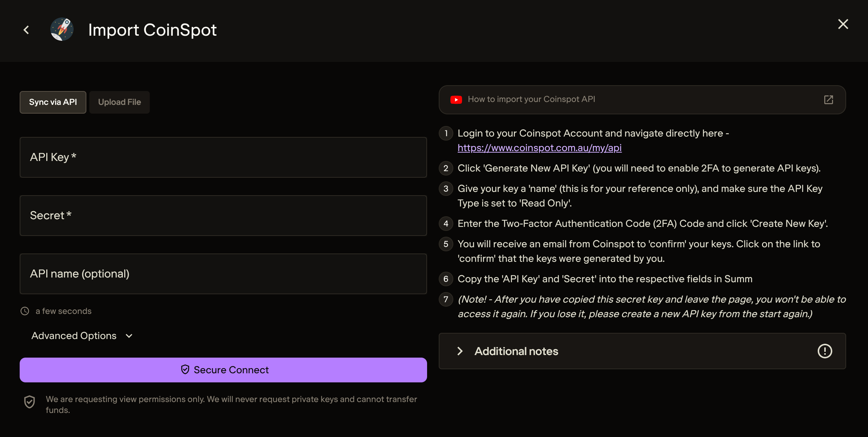The image size is (868, 437).
Task: Focus the API name (optional) field
Action: pyautogui.click(x=223, y=274)
